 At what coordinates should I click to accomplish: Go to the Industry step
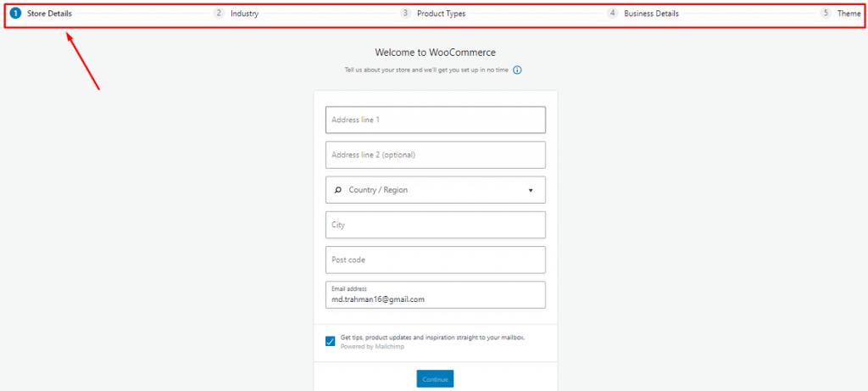(x=245, y=14)
